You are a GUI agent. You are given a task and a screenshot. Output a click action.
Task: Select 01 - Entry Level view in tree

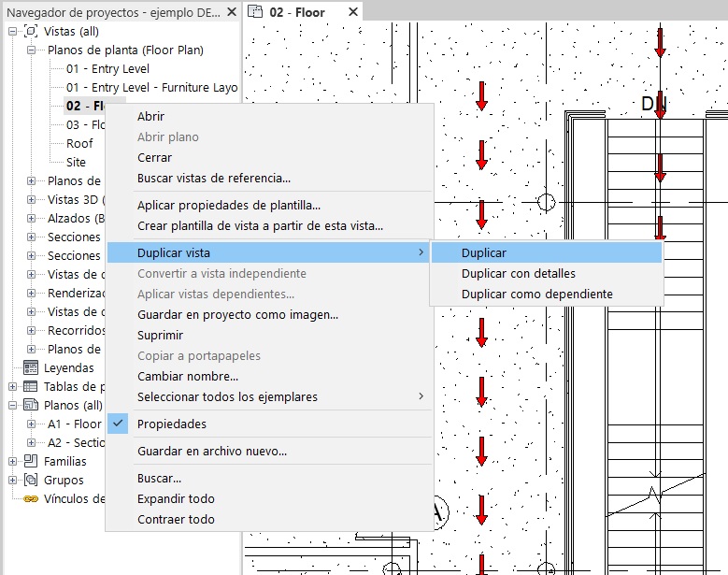pos(107,69)
